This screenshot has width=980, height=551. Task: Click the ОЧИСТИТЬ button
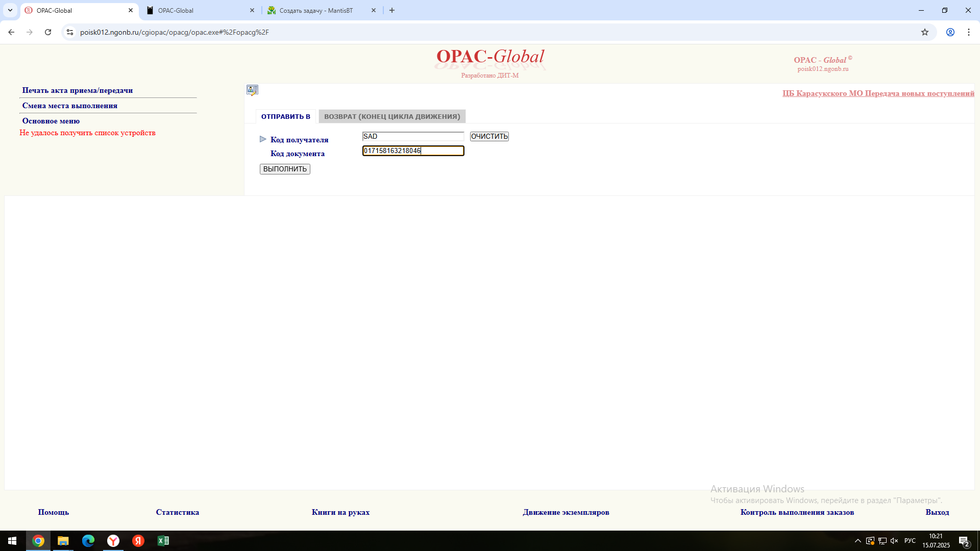489,136
